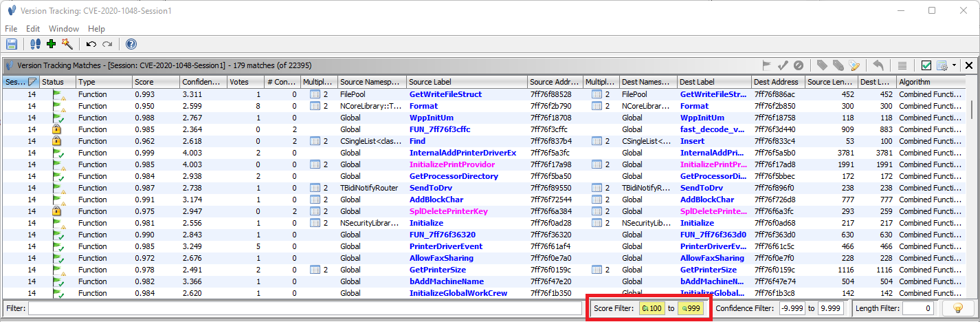Click status flag in GetWriteFileStruct row
The height and width of the screenshot is (322, 980).
[58, 94]
